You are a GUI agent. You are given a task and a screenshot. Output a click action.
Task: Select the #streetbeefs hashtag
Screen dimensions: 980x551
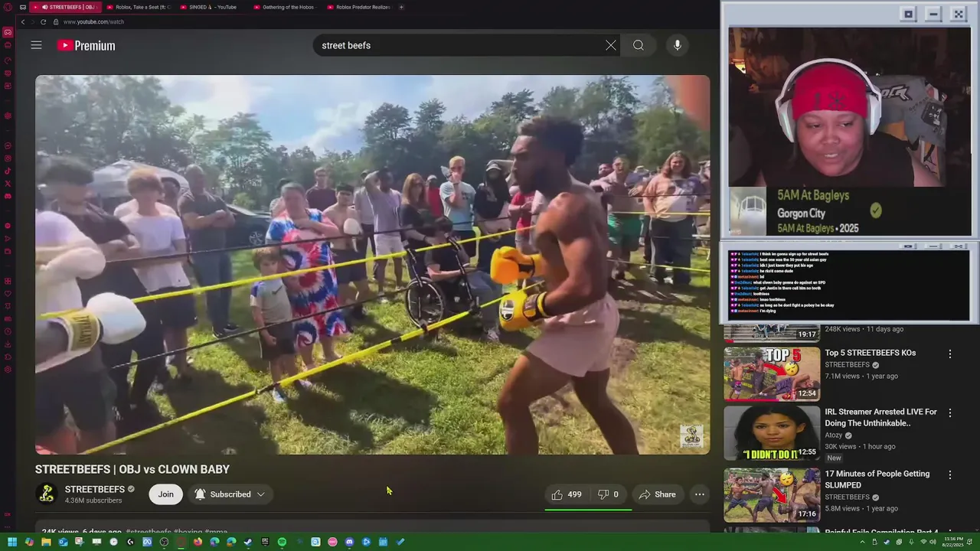(x=149, y=532)
